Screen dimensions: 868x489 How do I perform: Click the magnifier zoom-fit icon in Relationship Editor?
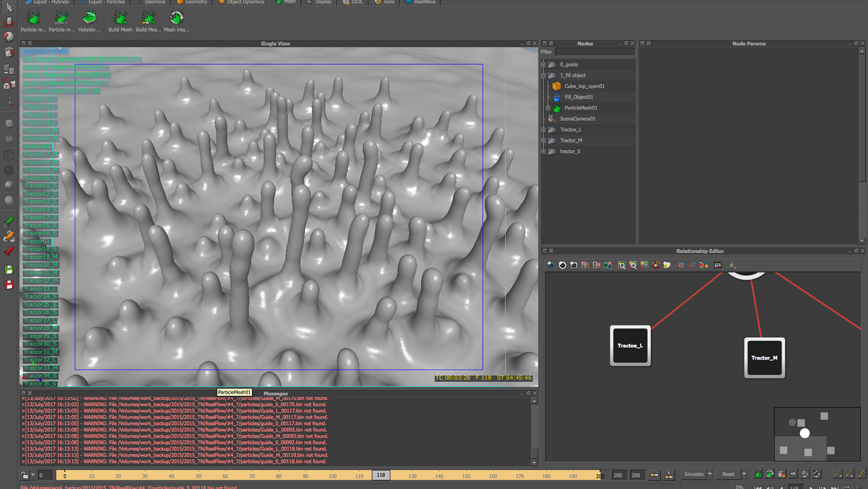coord(622,265)
